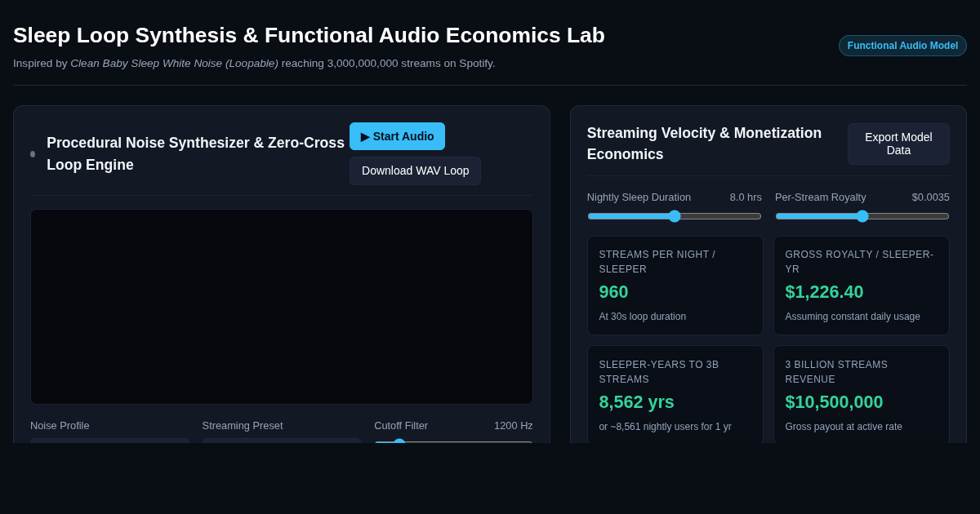
Task: Click the Procedural Noise Synthesizer heading
Action: click(196, 154)
